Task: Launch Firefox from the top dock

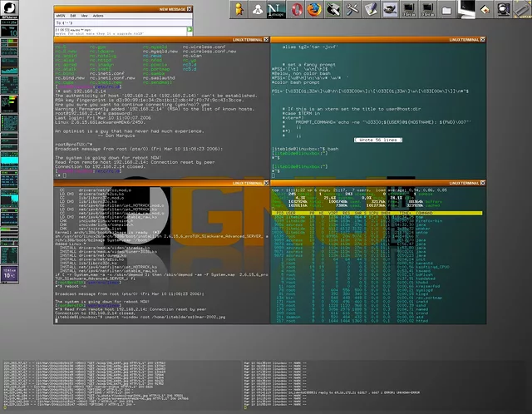Action: [x=314, y=10]
